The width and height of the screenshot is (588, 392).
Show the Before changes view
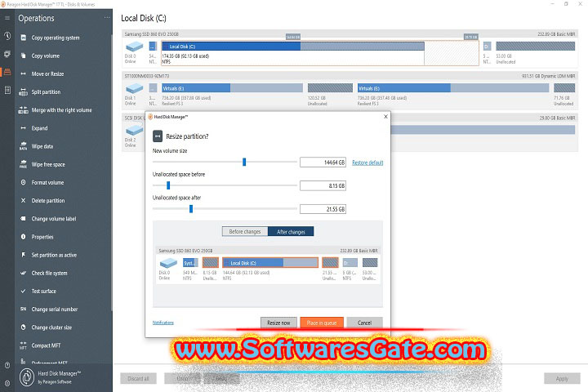tap(245, 232)
